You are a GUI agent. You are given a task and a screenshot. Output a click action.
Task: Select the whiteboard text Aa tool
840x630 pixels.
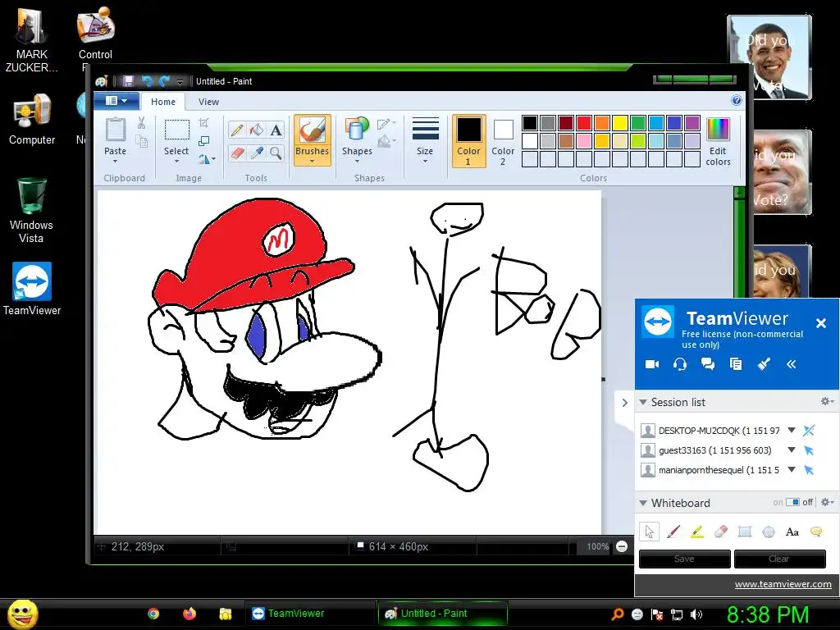792,532
